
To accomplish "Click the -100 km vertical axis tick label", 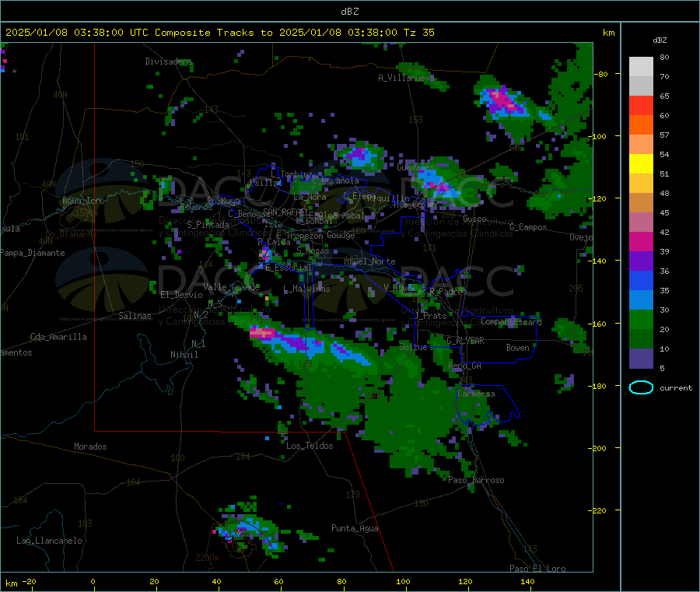I will pyautogui.click(x=597, y=136).
